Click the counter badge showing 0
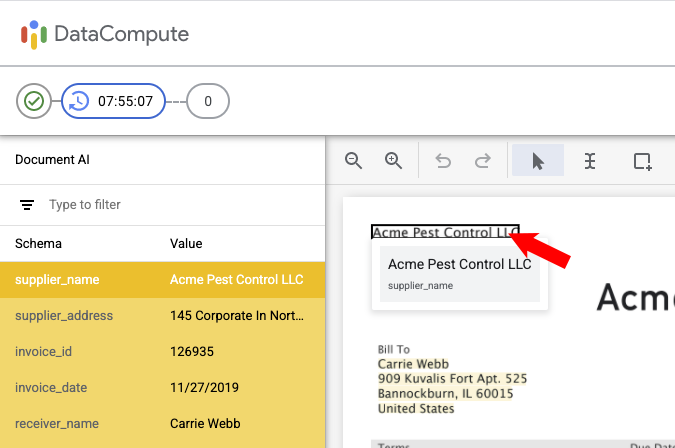 click(208, 101)
